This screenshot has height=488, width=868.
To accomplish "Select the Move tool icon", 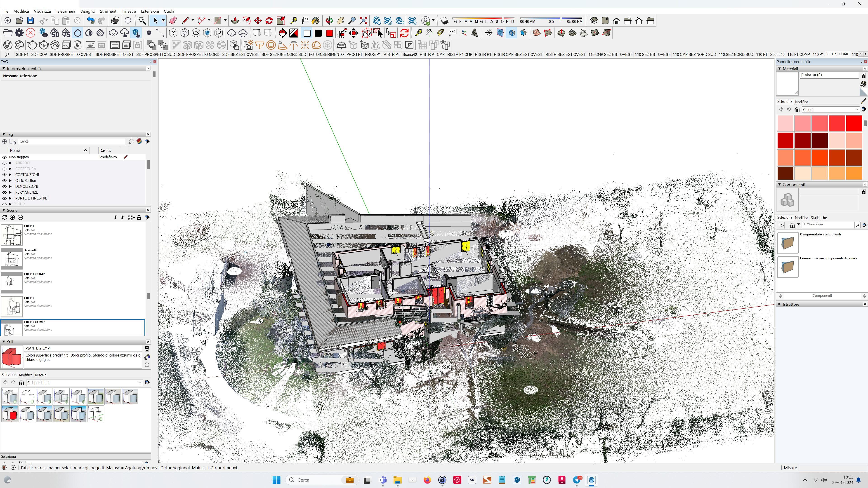I will click(258, 21).
